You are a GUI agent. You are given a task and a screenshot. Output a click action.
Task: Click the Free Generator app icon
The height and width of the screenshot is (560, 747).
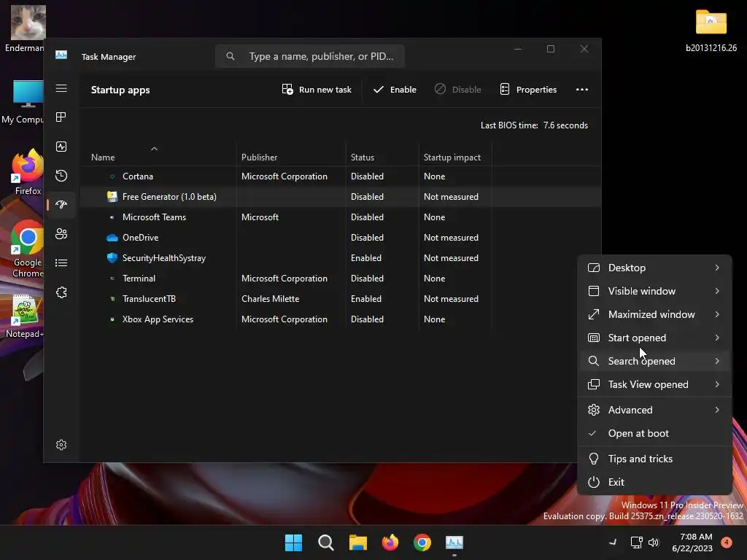pyautogui.click(x=112, y=197)
